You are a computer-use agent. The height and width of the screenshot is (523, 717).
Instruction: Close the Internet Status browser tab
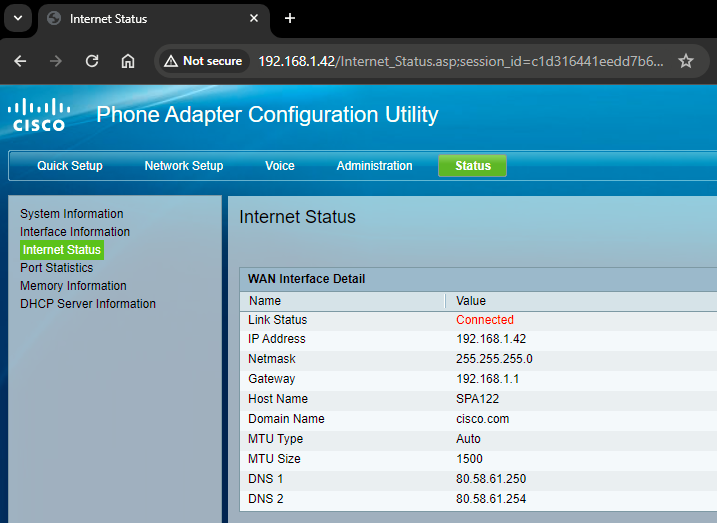254,18
